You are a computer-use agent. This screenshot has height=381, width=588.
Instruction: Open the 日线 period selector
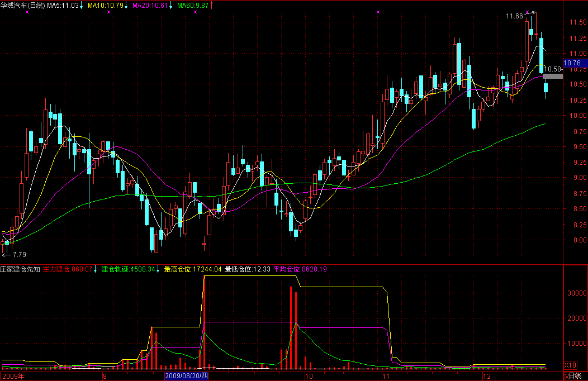(x=575, y=377)
